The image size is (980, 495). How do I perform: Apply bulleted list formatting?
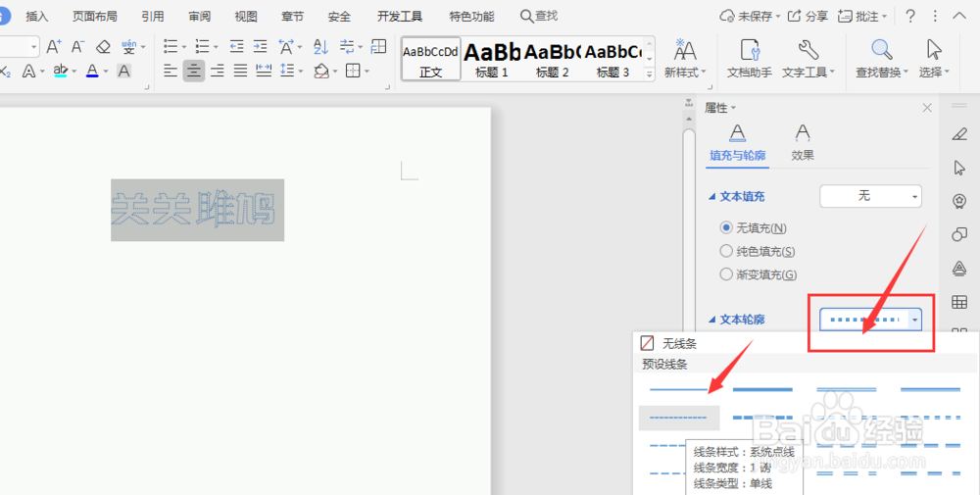[x=171, y=46]
